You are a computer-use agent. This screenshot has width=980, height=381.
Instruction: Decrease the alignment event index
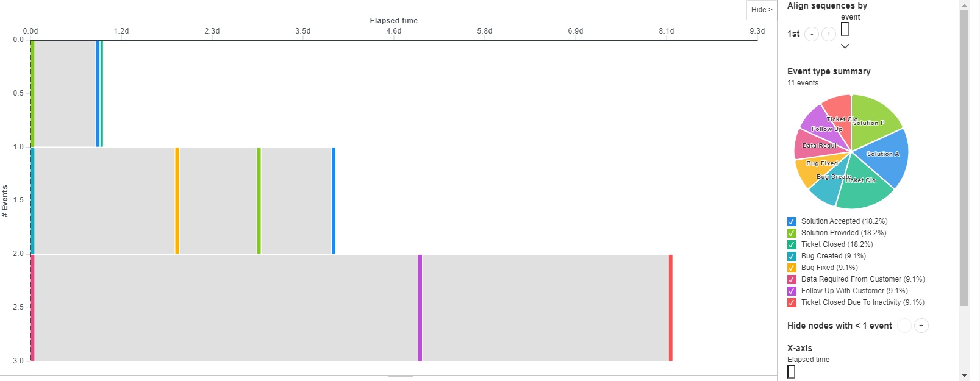(x=812, y=34)
